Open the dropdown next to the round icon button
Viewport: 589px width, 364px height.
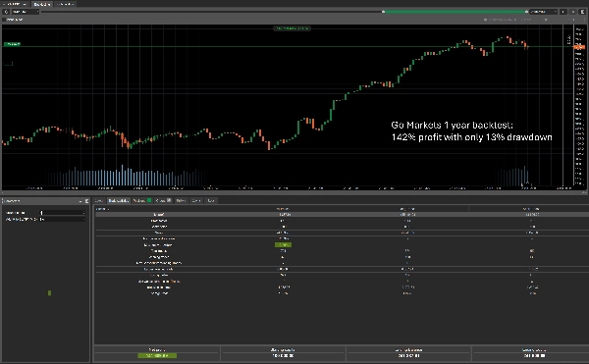[26, 12]
